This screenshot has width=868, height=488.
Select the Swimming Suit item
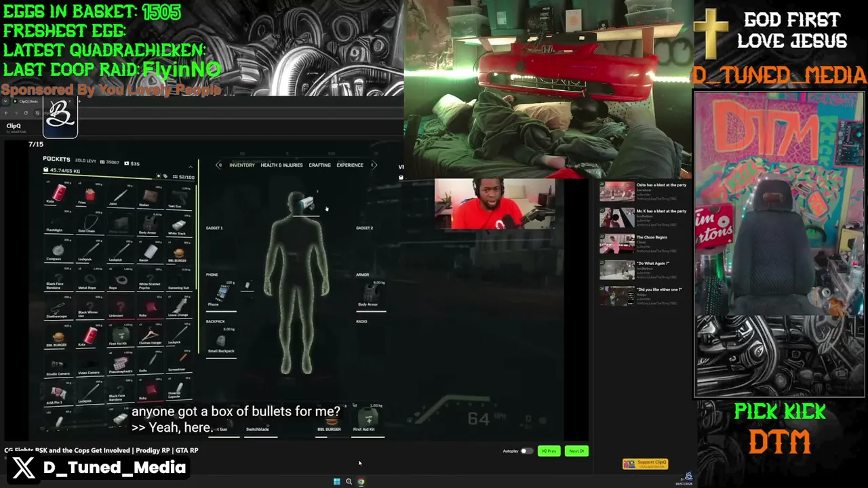coord(178,280)
